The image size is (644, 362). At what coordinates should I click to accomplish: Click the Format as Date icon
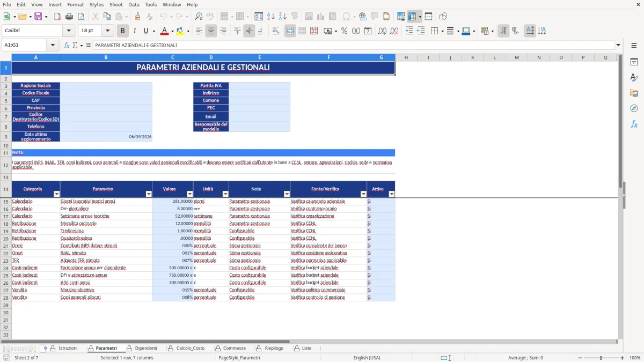(368, 31)
